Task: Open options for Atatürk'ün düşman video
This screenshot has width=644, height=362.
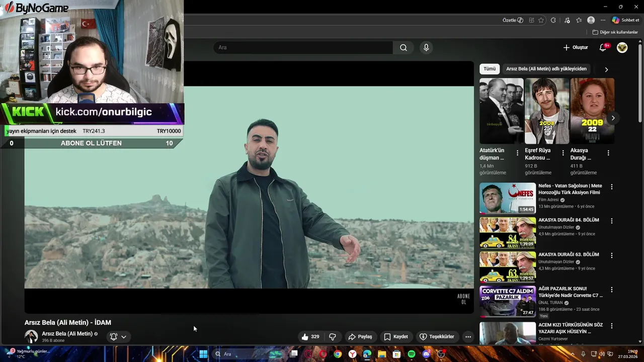Action: coord(517,153)
